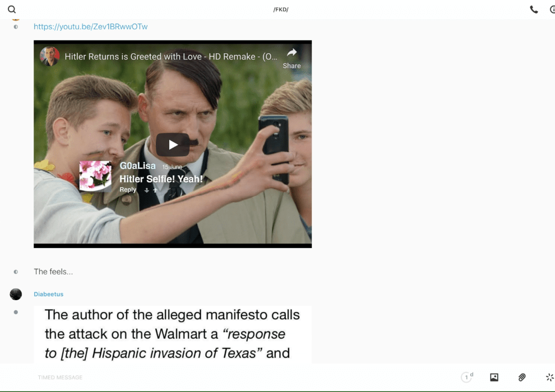Open conversation info panel
Screen dimensions: 555x392
point(552,10)
